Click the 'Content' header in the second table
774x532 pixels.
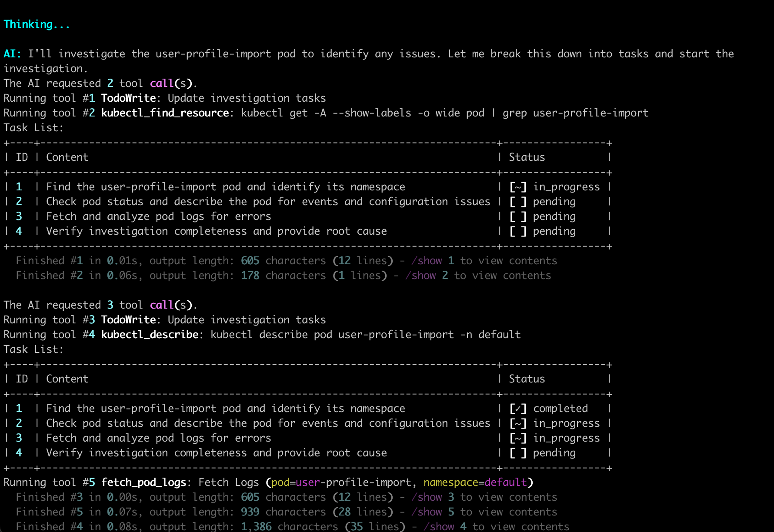point(67,379)
